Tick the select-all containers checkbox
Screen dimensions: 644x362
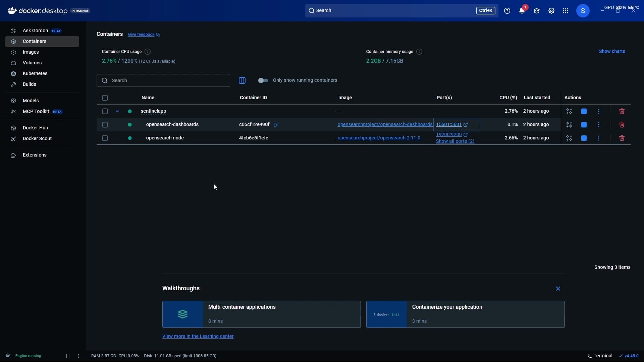(x=105, y=98)
